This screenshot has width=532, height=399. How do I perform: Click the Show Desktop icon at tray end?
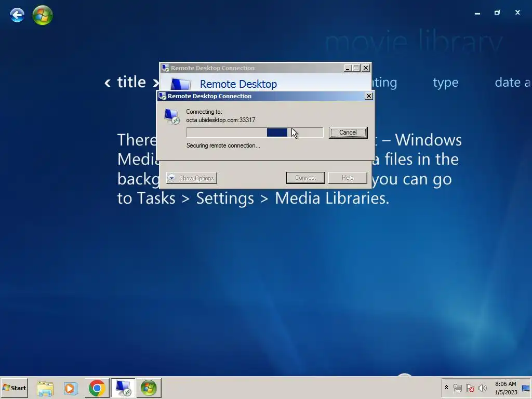pyautogui.click(x=526, y=388)
